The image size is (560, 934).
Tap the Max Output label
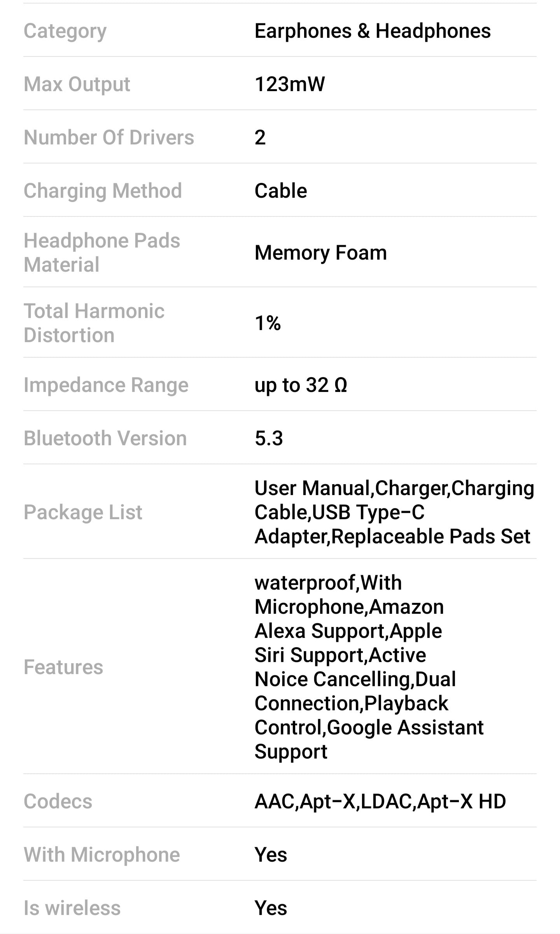(77, 84)
